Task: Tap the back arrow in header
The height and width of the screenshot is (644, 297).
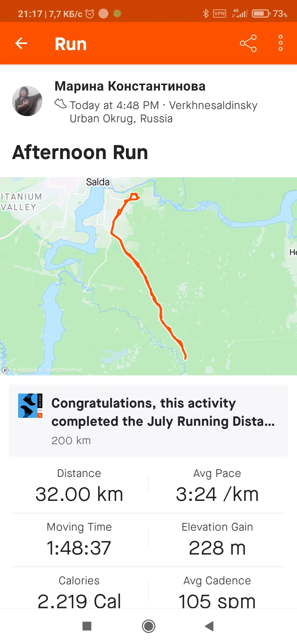Action: (21, 43)
